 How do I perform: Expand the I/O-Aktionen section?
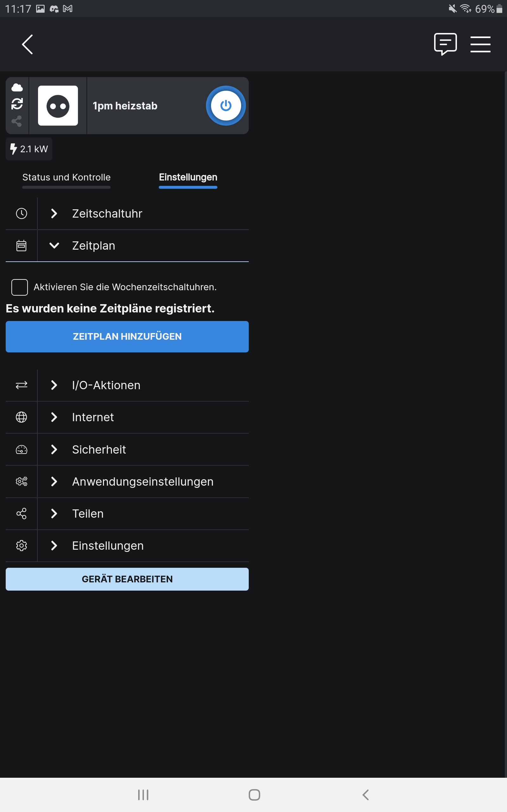pyautogui.click(x=106, y=385)
